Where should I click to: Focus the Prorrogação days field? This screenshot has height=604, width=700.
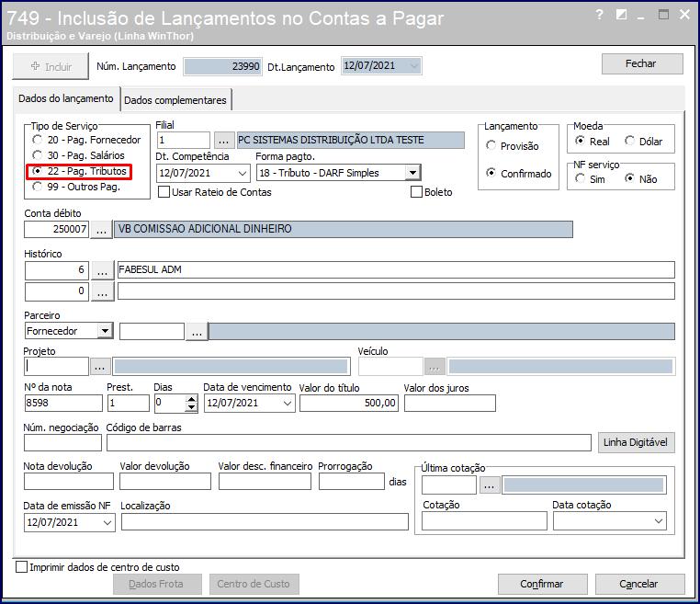pos(351,482)
